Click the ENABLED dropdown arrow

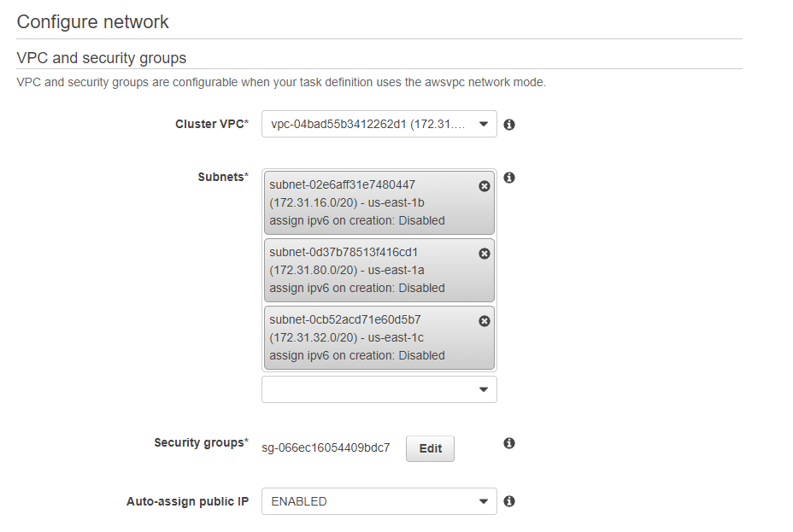(484, 502)
